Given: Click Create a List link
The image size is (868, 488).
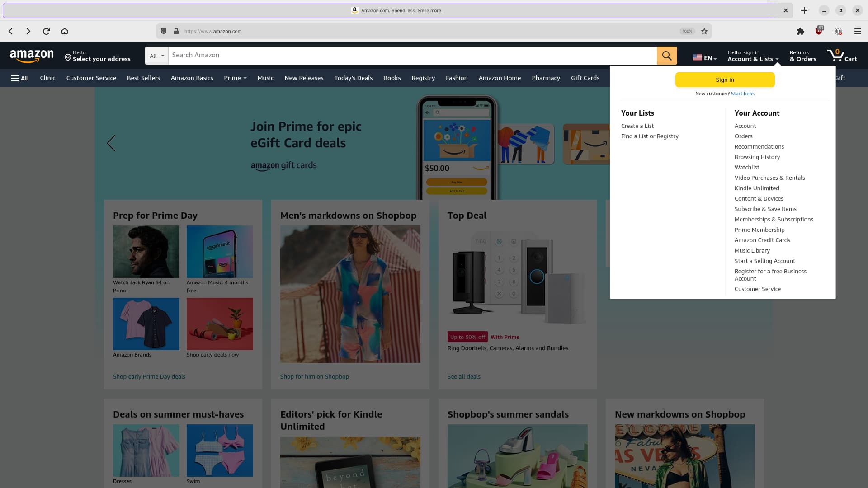Looking at the screenshot, I should click(x=637, y=126).
